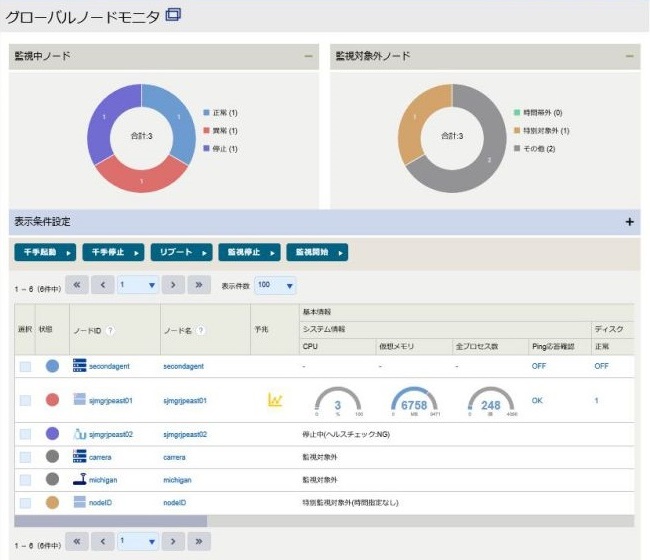Open help icon beside ノード名 header
The image size is (650, 560).
click(200, 330)
